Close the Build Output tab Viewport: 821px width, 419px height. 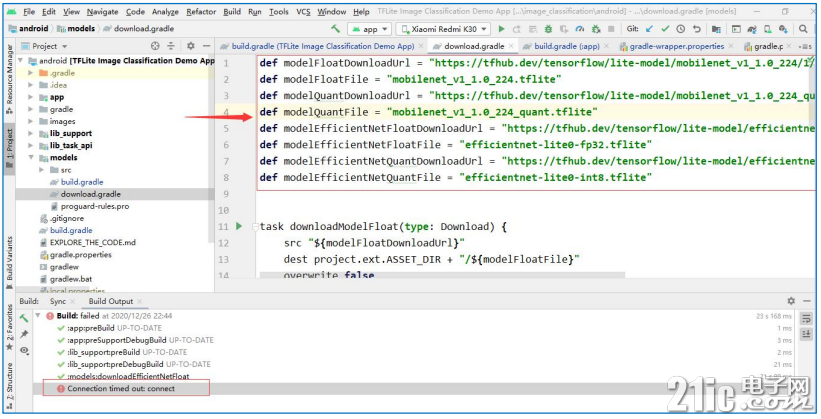tap(139, 302)
